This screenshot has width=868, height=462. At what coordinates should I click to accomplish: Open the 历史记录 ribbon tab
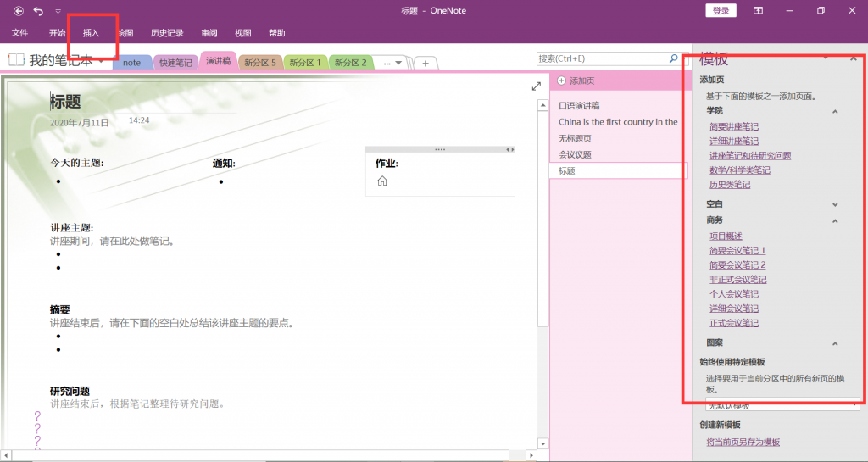pos(167,33)
